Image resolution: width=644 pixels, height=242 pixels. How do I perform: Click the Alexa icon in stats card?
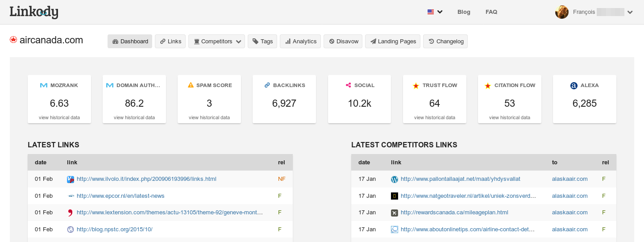point(574,85)
